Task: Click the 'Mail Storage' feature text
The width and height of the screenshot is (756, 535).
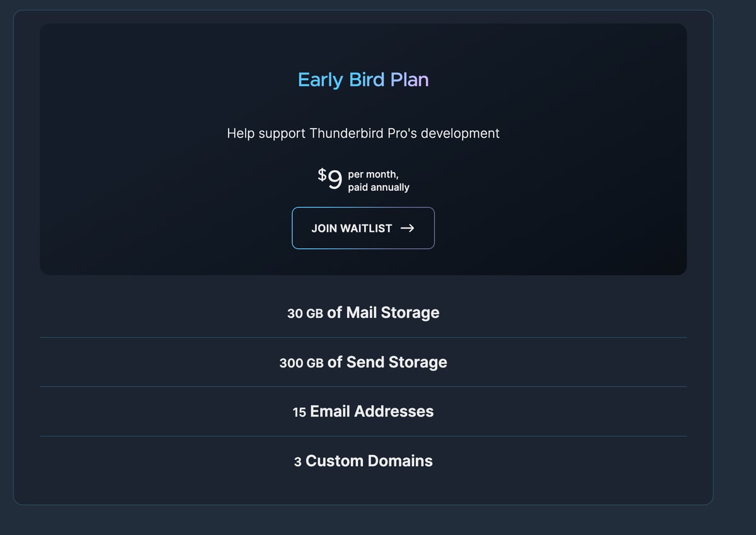Action: (x=392, y=313)
